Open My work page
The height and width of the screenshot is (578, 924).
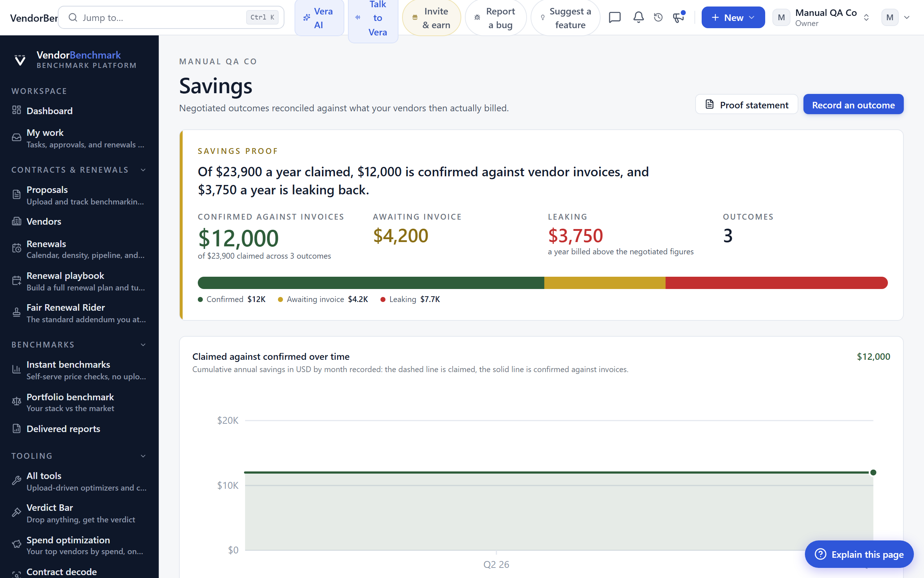tap(79, 138)
